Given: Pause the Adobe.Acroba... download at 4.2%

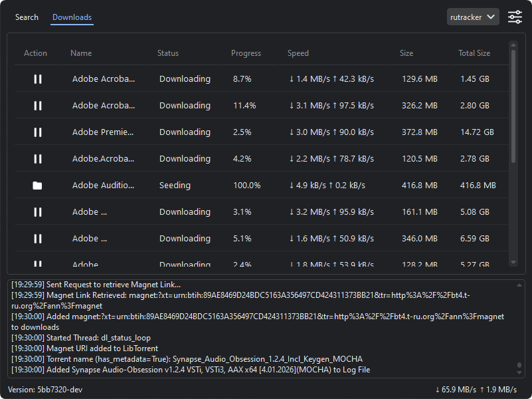Looking at the screenshot, I should click(38, 158).
